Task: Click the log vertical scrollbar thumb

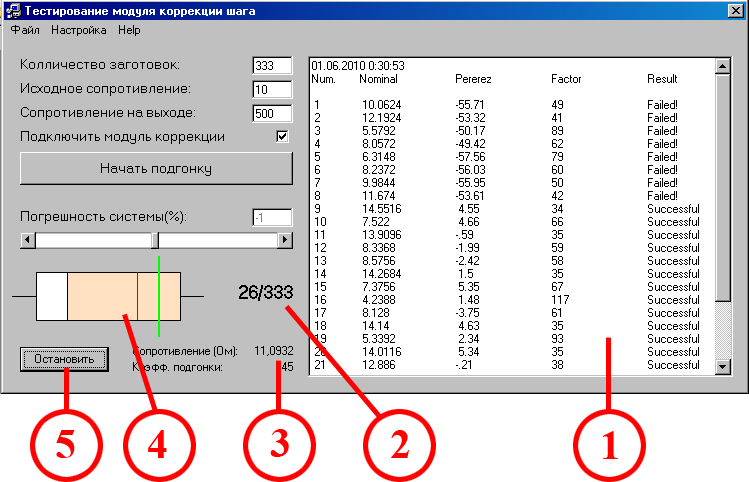Action: pos(723,188)
